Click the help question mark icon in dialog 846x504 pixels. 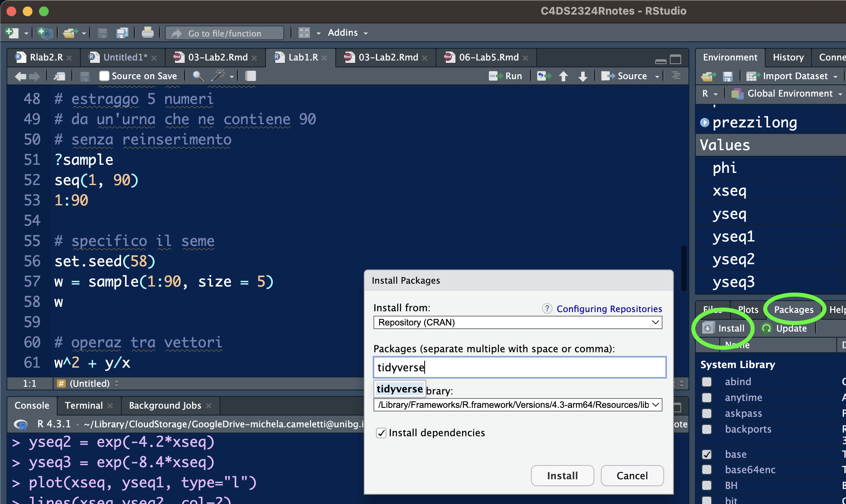pyautogui.click(x=547, y=308)
